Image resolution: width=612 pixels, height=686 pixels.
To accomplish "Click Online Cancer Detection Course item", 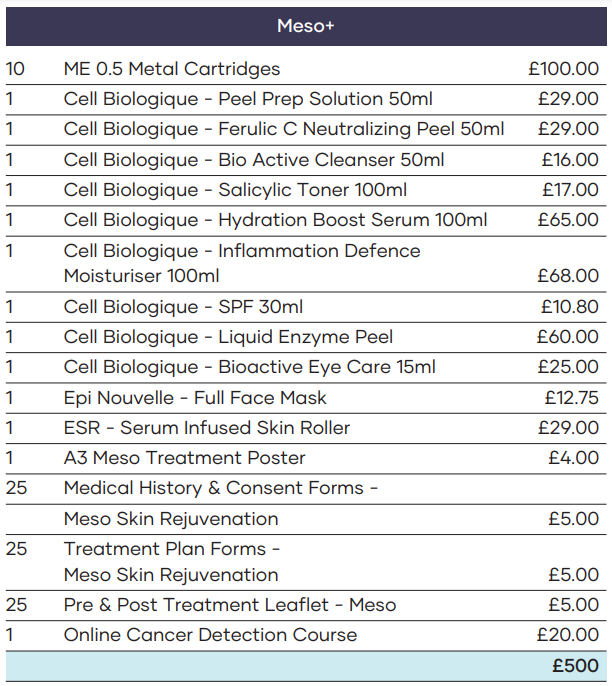I will [210, 635].
